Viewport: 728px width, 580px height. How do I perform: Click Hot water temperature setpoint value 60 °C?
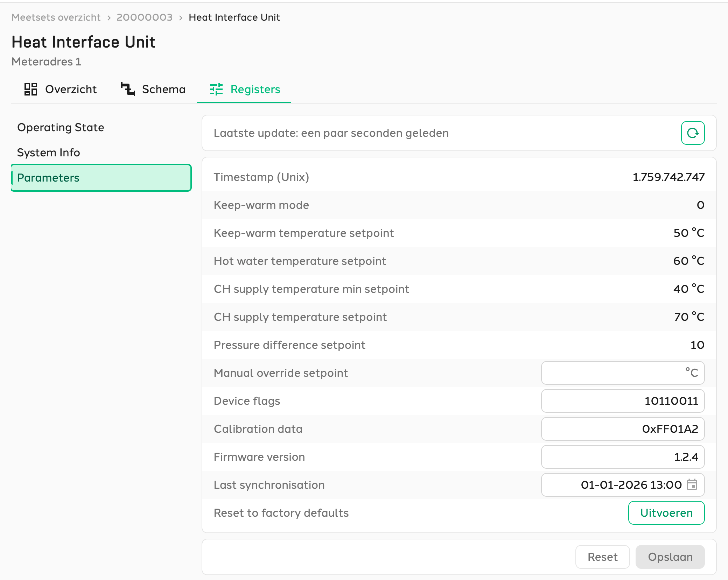[x=689, y=261]
